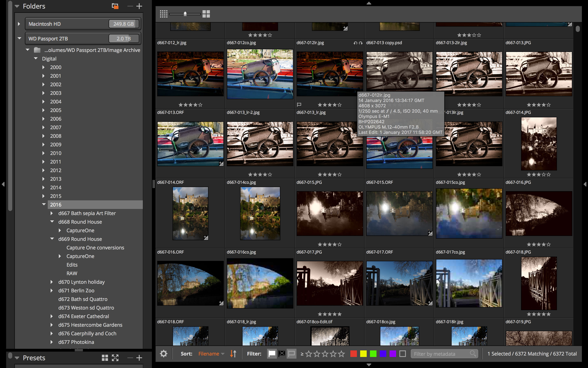The width and height of the screenshot is (588, 368).
Task: Click the edit badge on the d667-015.ORF thumbnail
Action: point(430,233)
